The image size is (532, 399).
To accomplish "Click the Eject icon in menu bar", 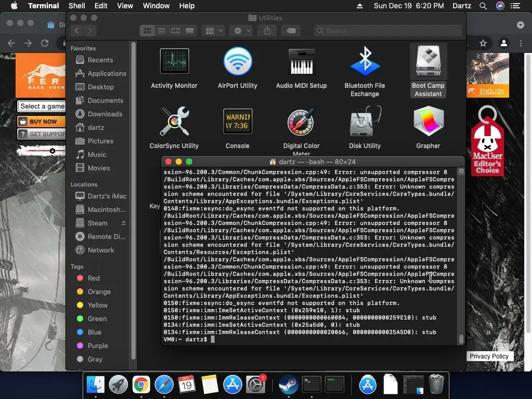I will pyautogui.click(x=360, y=6).
